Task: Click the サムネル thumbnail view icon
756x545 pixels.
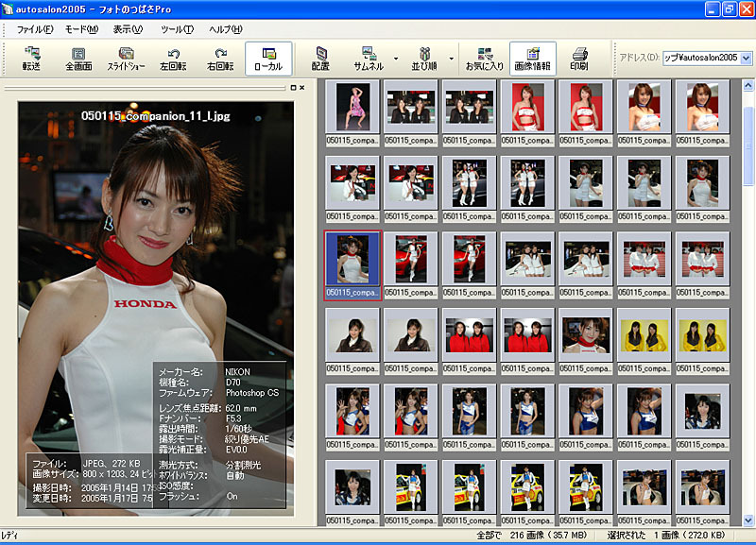Action: tap(369, 59)
